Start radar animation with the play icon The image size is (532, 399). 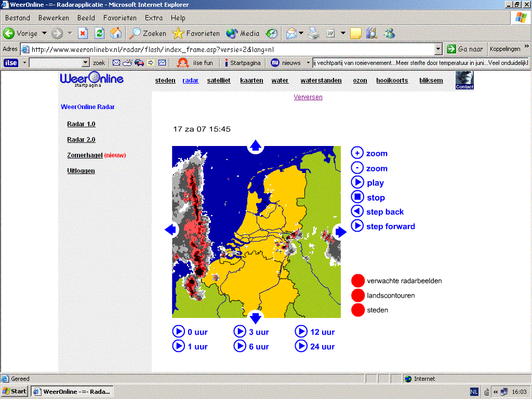[x=357, y=182]
